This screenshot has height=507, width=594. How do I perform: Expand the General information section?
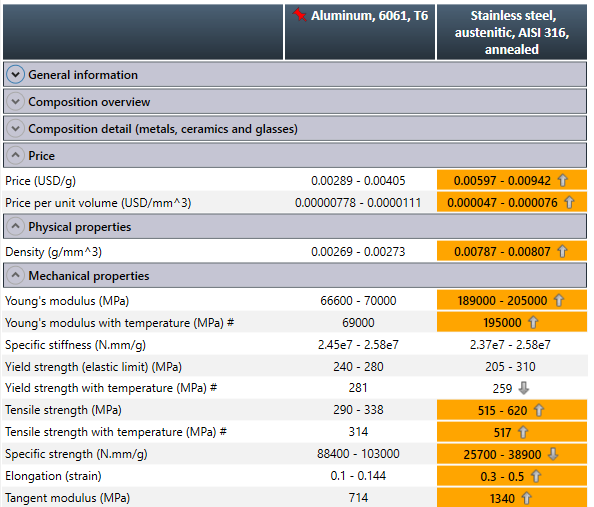(x=16, y=75)
